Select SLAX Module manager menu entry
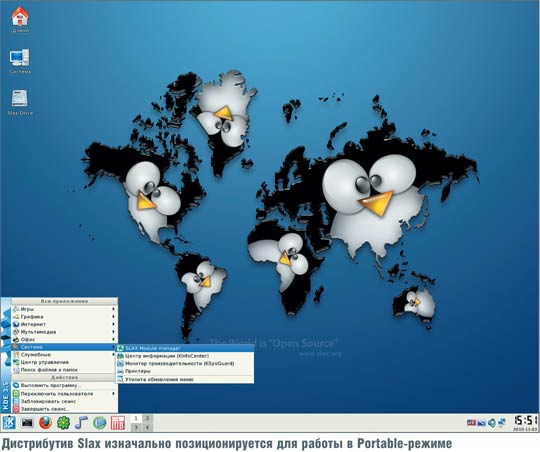This screenshot has height=452, width=540. click(185, 348)
